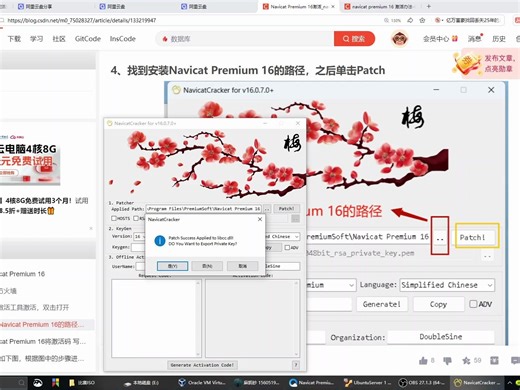Click the Windows taskbar search icon
520x390 pixels.
(x=21, y=383)
